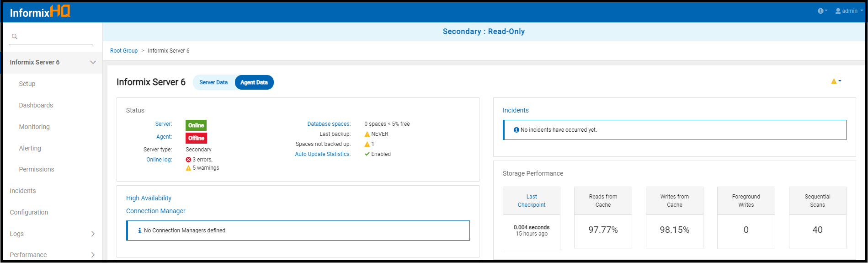Switch to Agent Data view
The height and width of the screenshot is (263, 868).
(254, 82)
